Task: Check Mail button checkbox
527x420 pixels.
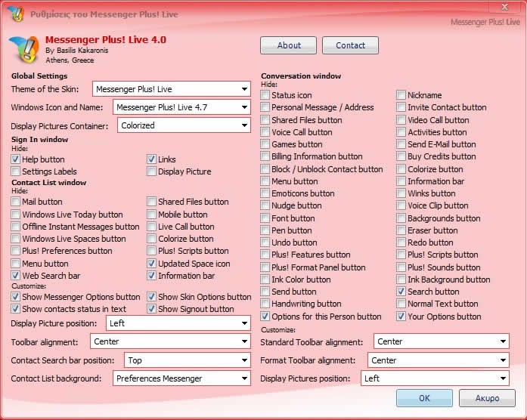Action: click(x=15, y=202)
